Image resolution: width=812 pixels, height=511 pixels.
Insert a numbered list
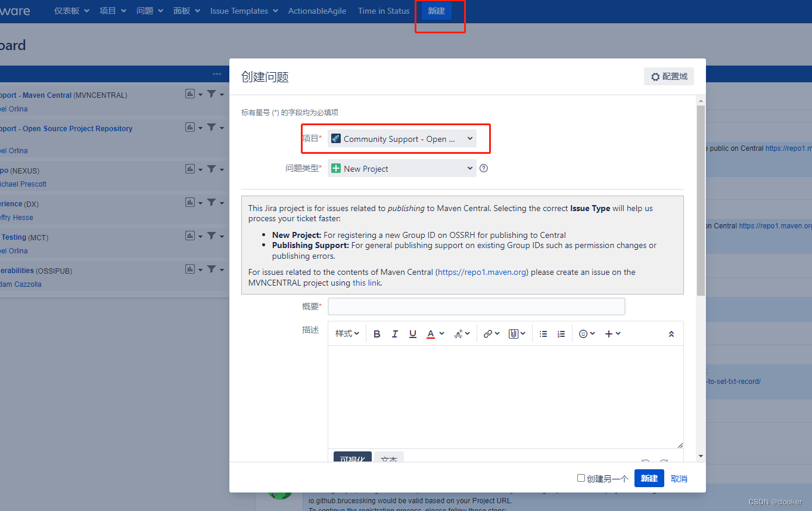pyautogui.click(x=561, y=334)
